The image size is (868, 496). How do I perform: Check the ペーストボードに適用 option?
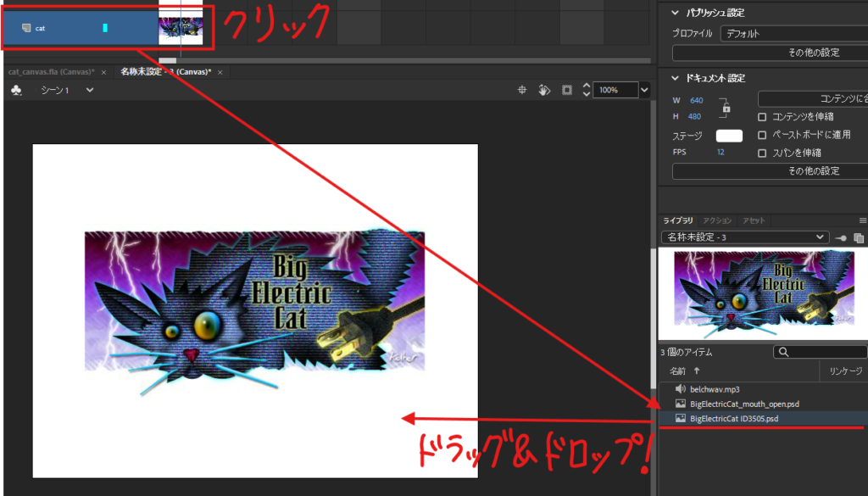[762, 135]
